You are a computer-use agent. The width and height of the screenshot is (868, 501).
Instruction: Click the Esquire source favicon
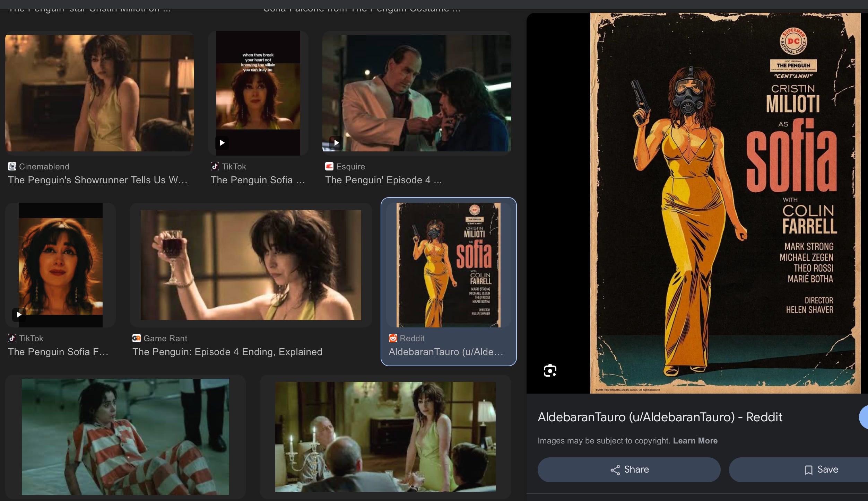point(329,166)
